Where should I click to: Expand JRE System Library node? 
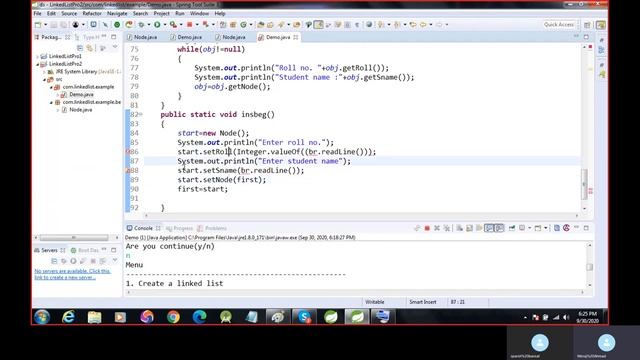click(x=44, y=72)
